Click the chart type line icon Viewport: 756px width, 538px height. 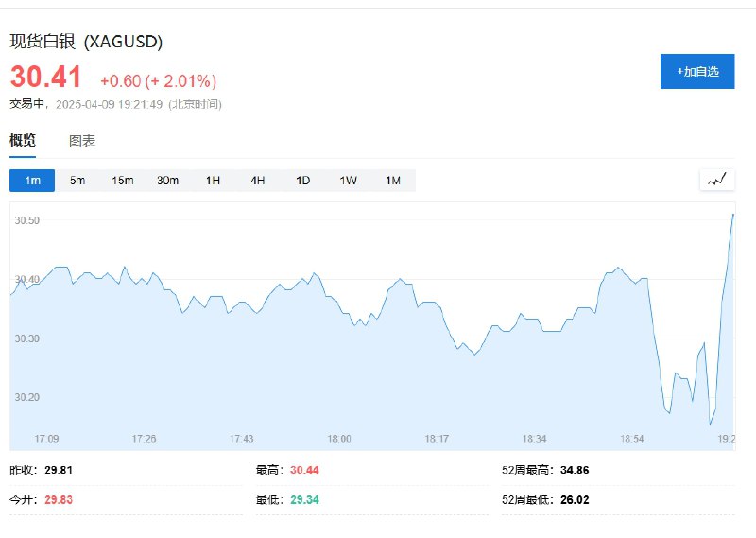point(717,180)
